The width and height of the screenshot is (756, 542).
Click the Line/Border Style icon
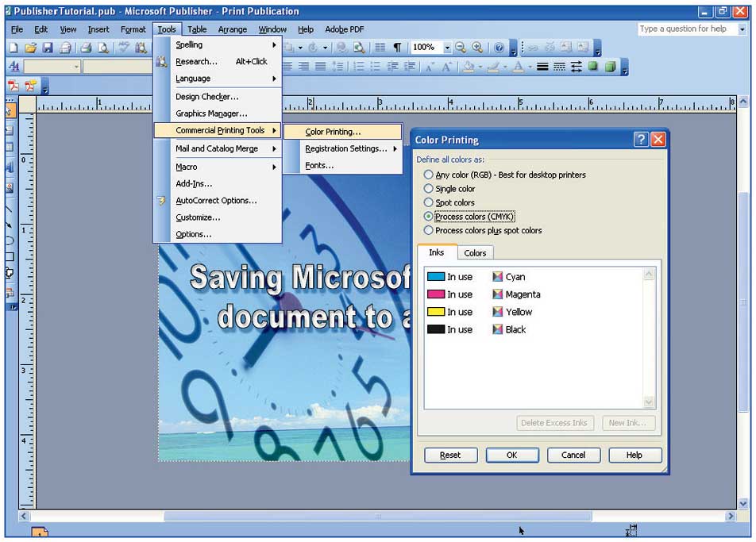542,67
